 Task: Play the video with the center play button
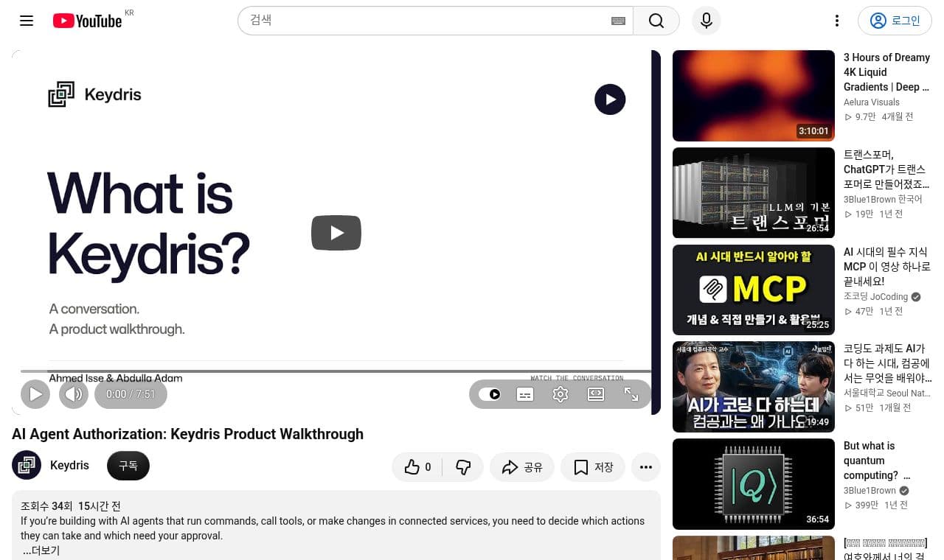tap(336, 233)
